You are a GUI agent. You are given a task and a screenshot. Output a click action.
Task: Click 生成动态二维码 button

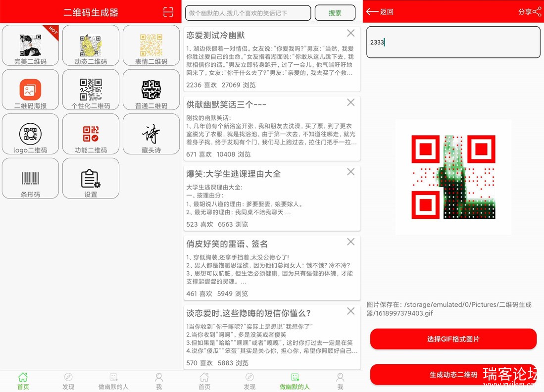(x=453, y=375)
